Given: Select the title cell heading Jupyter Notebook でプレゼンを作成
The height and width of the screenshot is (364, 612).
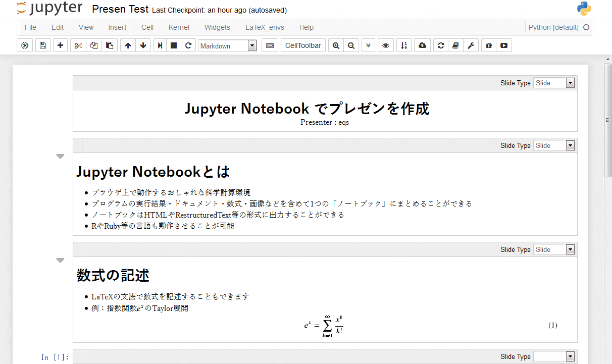Looking at the screenshot, I should [x=307, y=108].
